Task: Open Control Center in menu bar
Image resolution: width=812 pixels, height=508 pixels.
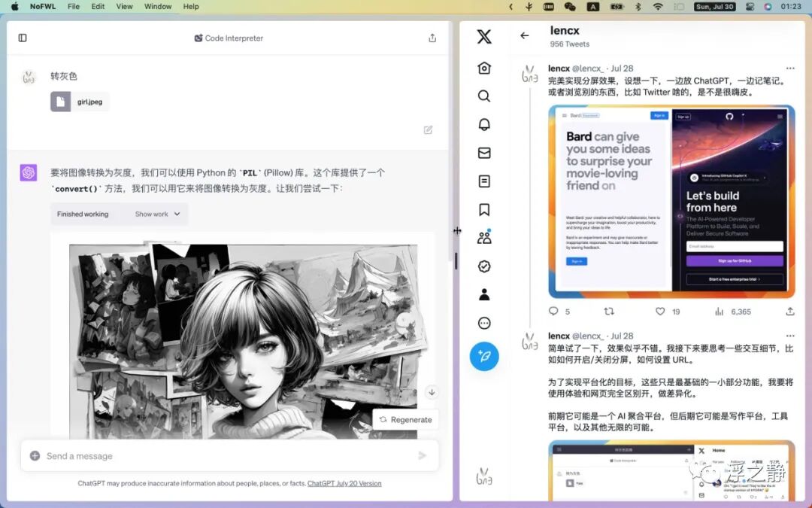Action: [750, 6]
